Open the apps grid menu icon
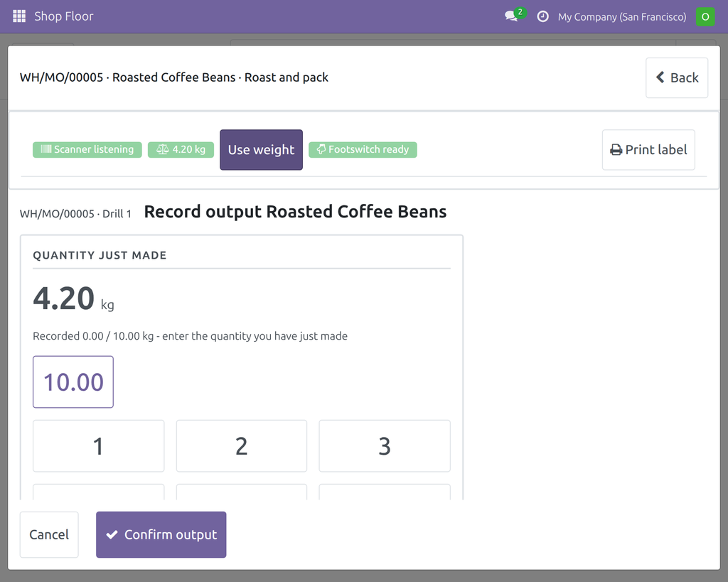Screen dimensions: 728x582 point(19,16)
